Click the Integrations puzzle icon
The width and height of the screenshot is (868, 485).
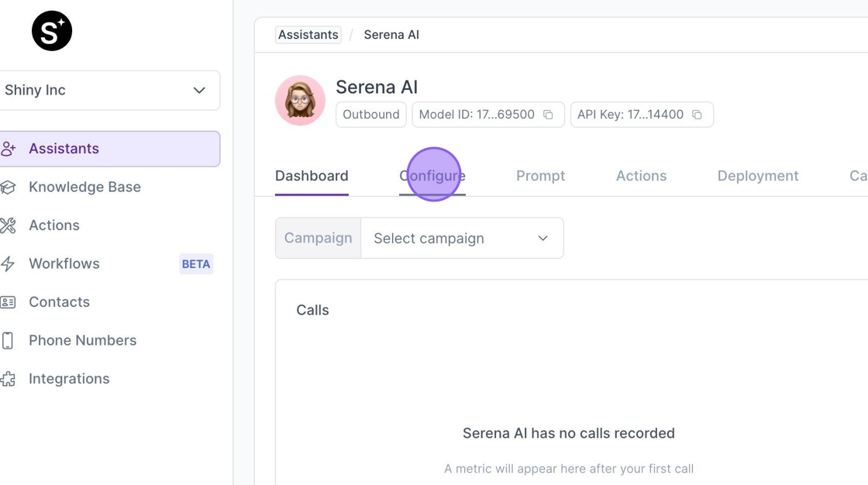[8, 379]
